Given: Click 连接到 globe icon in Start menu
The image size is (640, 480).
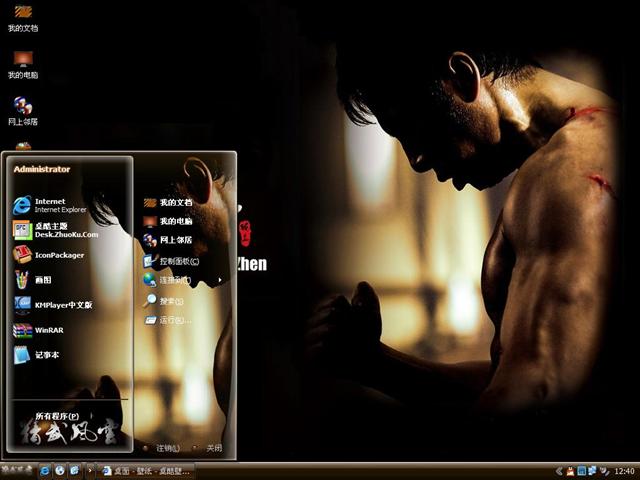Looking at the screenshot, I should coord(150,280).
